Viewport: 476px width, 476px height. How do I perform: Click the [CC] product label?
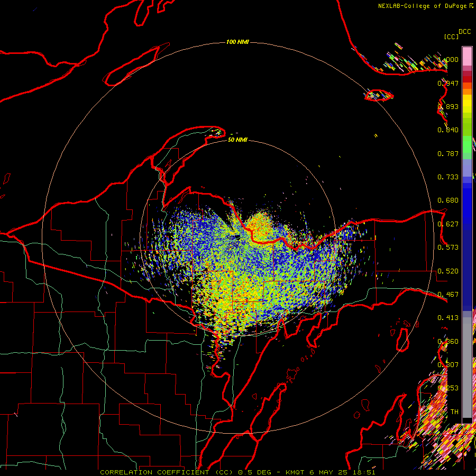click(451, 36)
